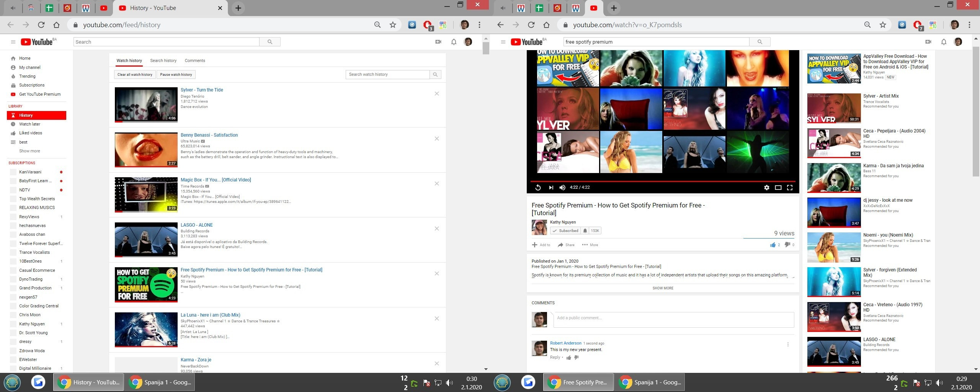Click Pause watch history button
Viewport: 980px width, 392px height.
pyautogui.click(x=176, y=75)
